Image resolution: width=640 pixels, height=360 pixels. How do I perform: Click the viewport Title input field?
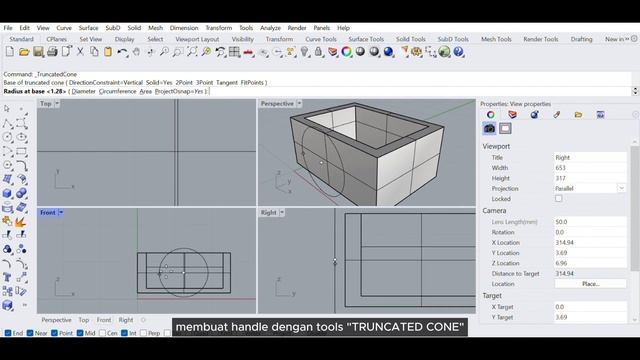[590, 157]
